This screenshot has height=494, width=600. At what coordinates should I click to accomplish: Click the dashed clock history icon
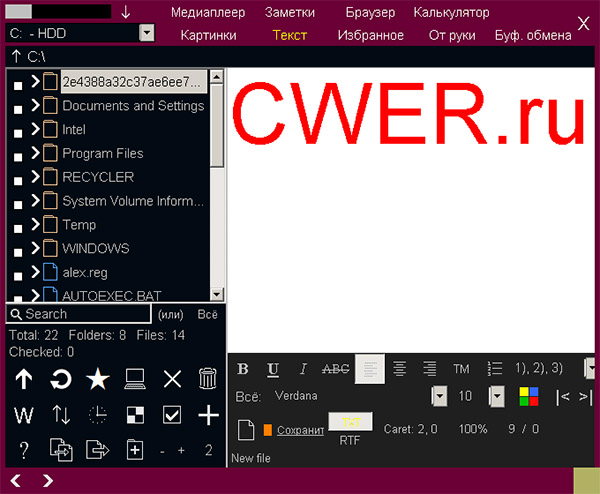98,415
